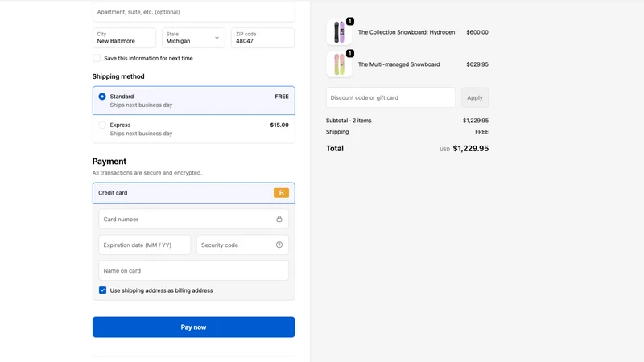644x362 pixels.
Task: Open the Multi-managed Snowboard product thumbnail
Action: click(339, 64)
